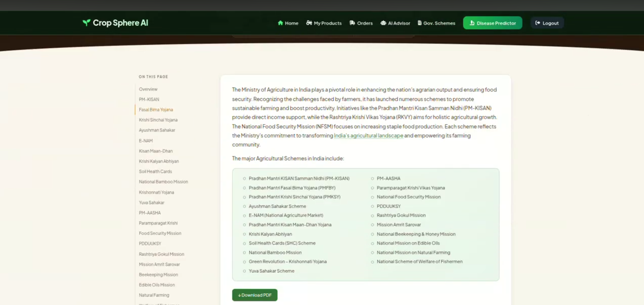
Task: Click 'National Beekeeping & Honey Mission' item
Action: tap(416, 234)
